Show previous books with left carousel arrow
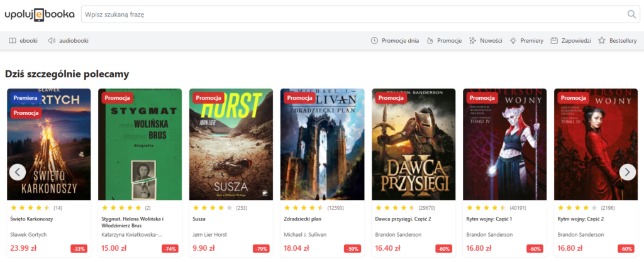This screenshot has width=644, height=262. (x=18, y=172)
